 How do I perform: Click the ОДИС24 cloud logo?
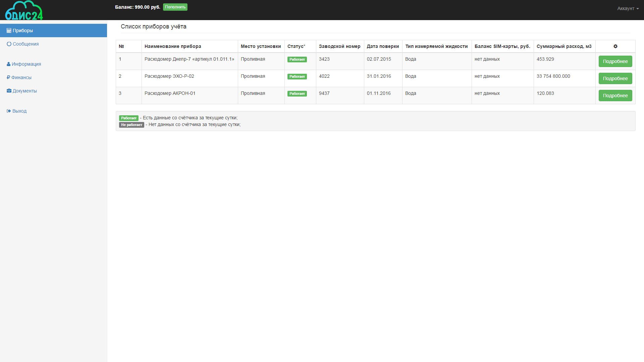click(x=24, y=10)
